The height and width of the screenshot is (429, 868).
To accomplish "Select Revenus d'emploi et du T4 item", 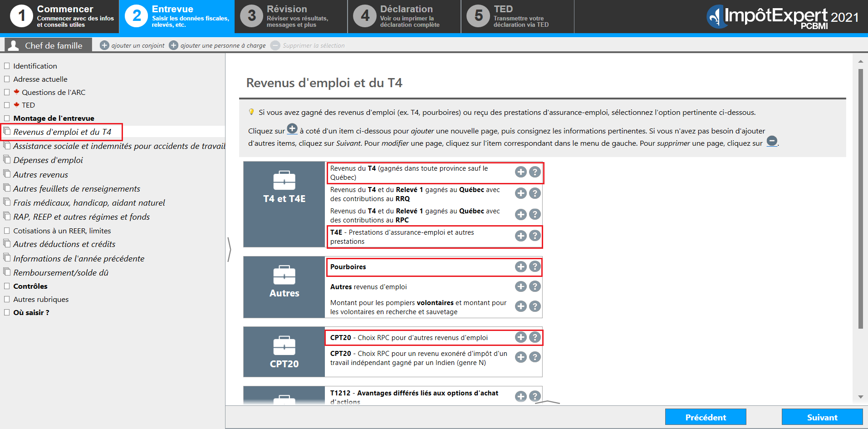I will (62, 132).
